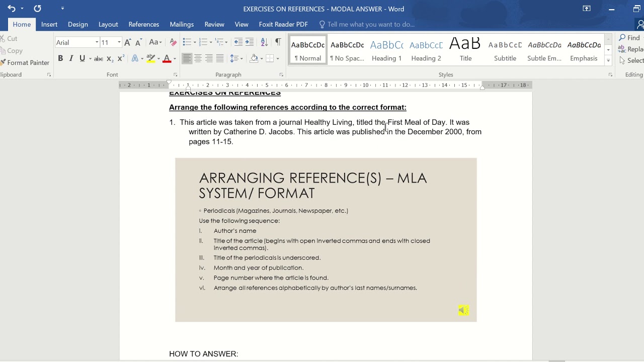Switch to the Design tab
The image size is (644, 362).
(x=78, y=24)
